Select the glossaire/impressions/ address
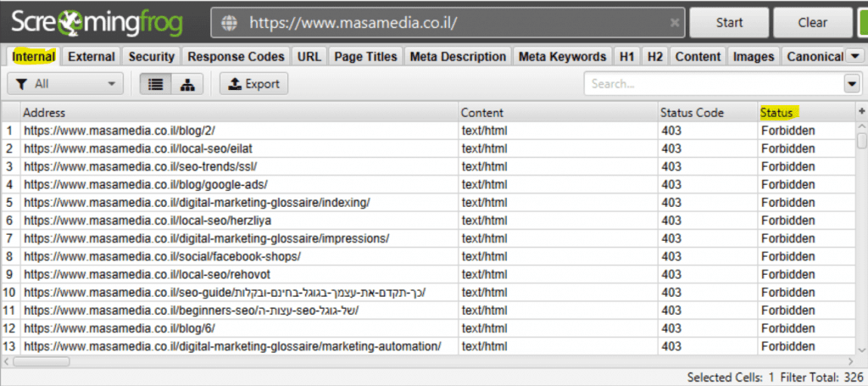 [240, 238]
